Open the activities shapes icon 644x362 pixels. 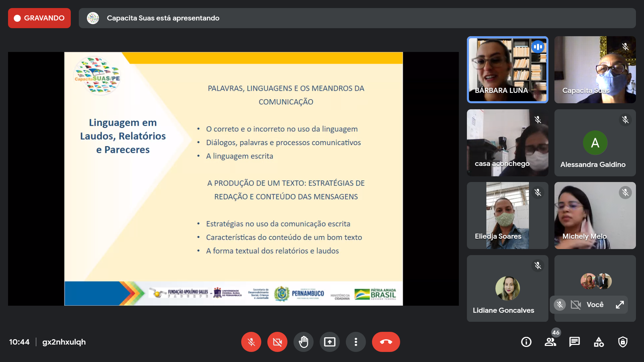[x=598, y=342]
